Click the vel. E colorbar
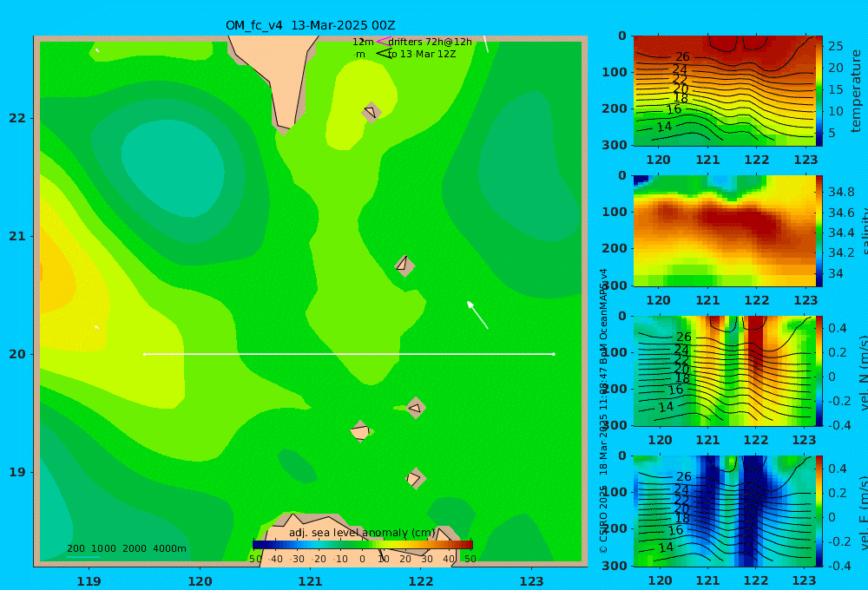This screenshot has height=590, width=868. 819,511
